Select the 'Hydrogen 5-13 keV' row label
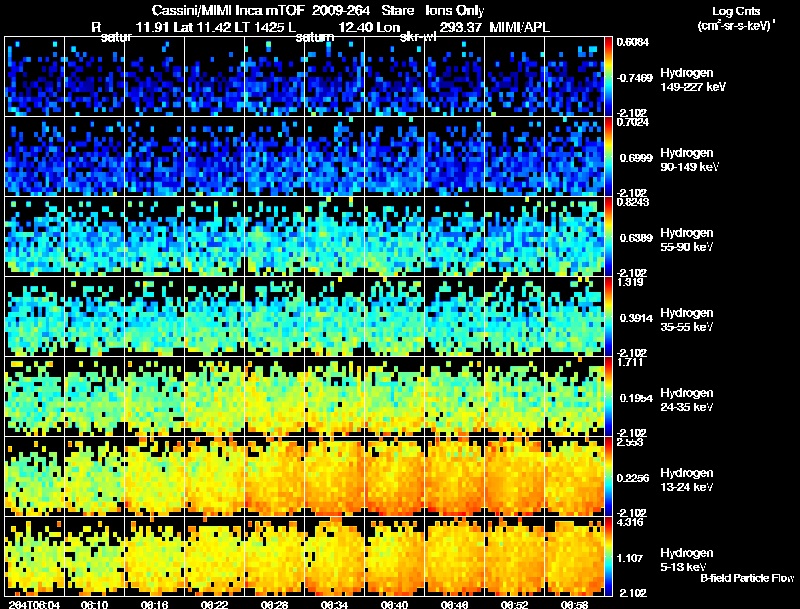Image resolution: width=800 pixels, height=609 pixels. [x=687, y=560]
